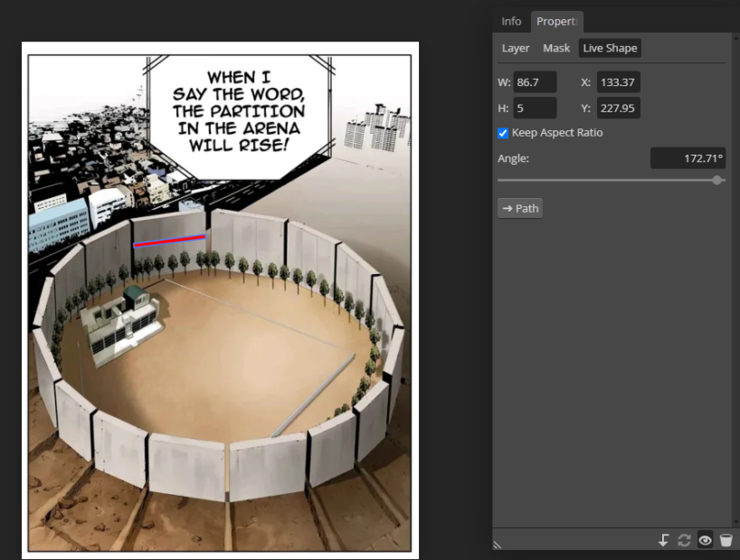Select the Mask sub-tab

click(556, 48)
